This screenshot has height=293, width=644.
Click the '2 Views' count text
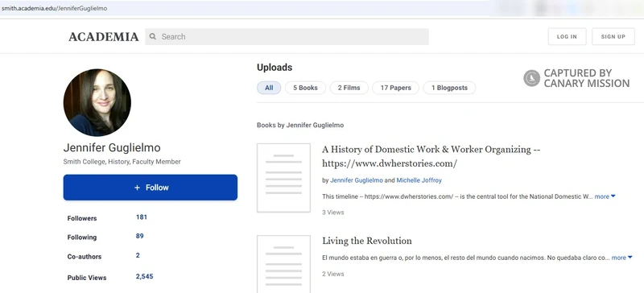pos(332,274)
